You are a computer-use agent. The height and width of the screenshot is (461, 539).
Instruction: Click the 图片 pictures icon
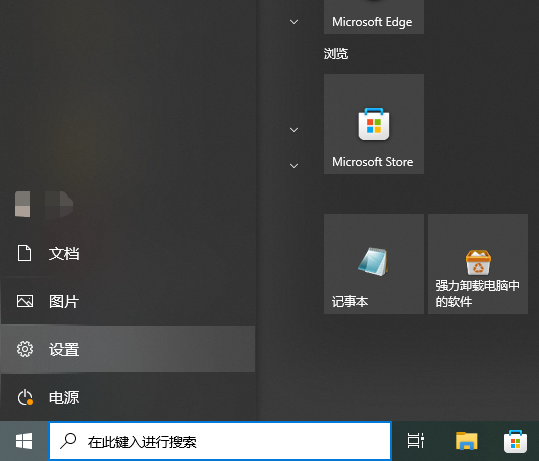pyautogui.click(x=25, y=301)
